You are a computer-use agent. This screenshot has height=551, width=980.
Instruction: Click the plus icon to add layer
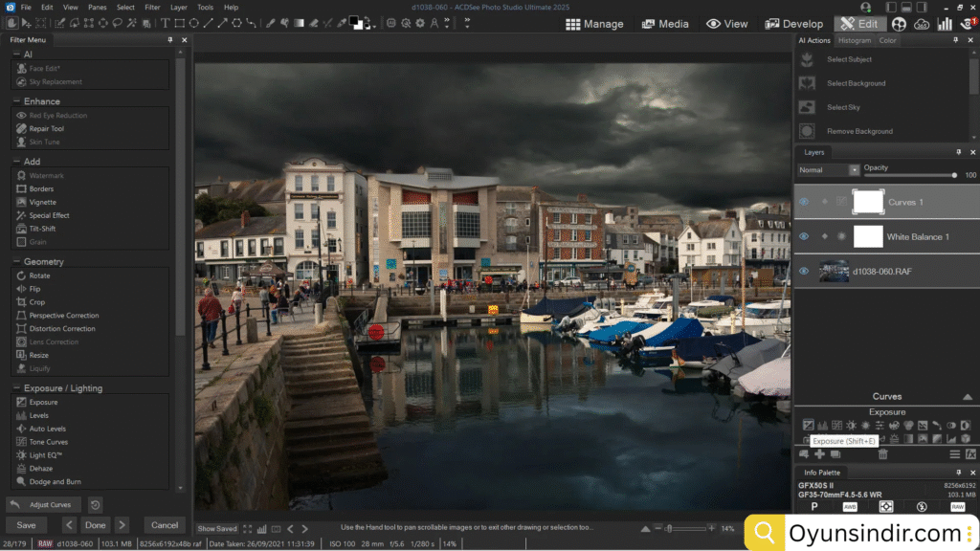tap(819, 454)
